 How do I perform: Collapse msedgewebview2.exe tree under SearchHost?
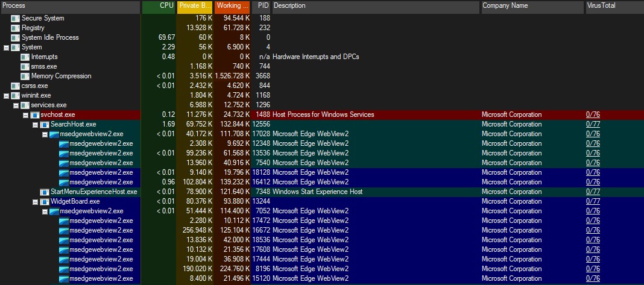(45, 134)
